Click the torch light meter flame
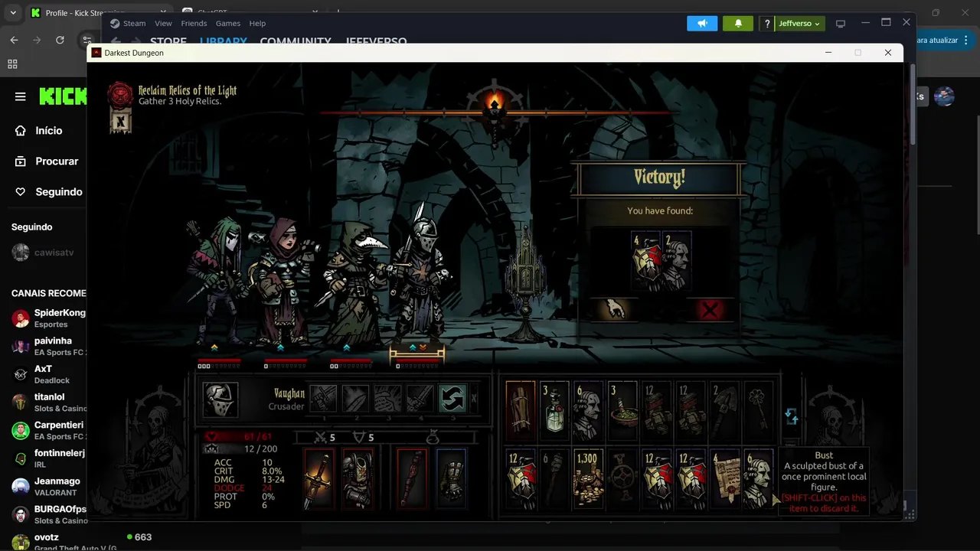The height and width of the screenshot is (551, 980). [494, 104]
